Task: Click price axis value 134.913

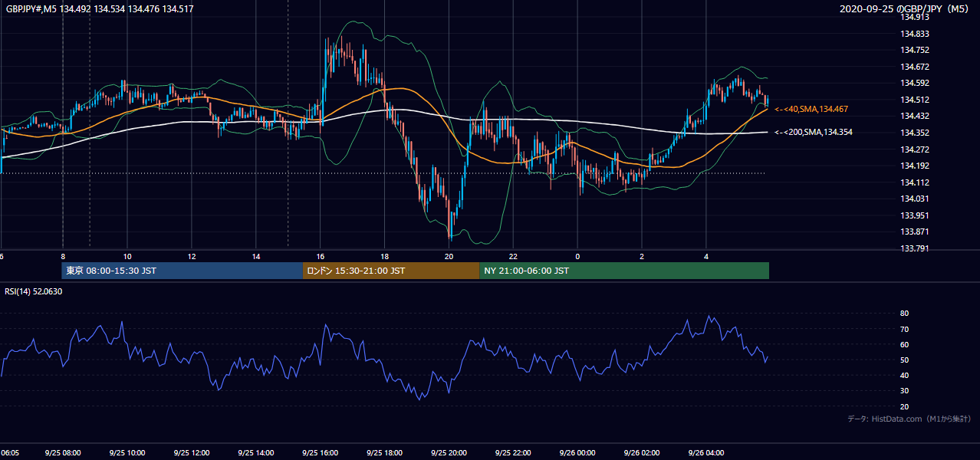Action: point(915,17)
